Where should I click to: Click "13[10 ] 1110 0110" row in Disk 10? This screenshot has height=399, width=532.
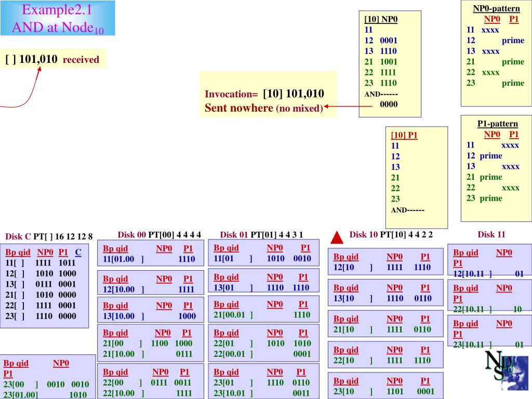pyautogui.click(x=382, y=298)
